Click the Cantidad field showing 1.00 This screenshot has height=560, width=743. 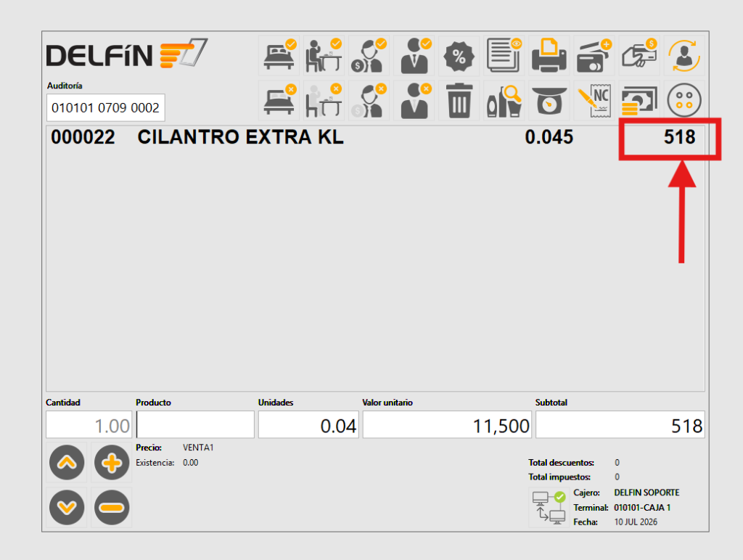[89, 424]
